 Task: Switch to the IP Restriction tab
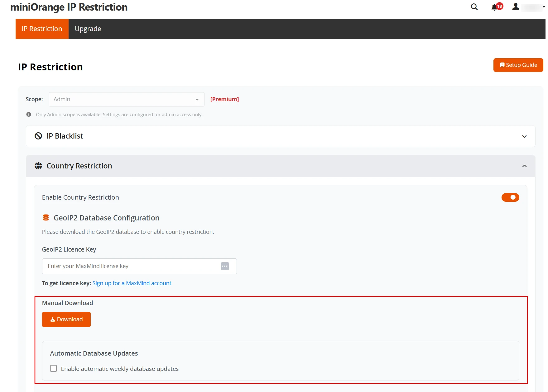click(42, 29)
